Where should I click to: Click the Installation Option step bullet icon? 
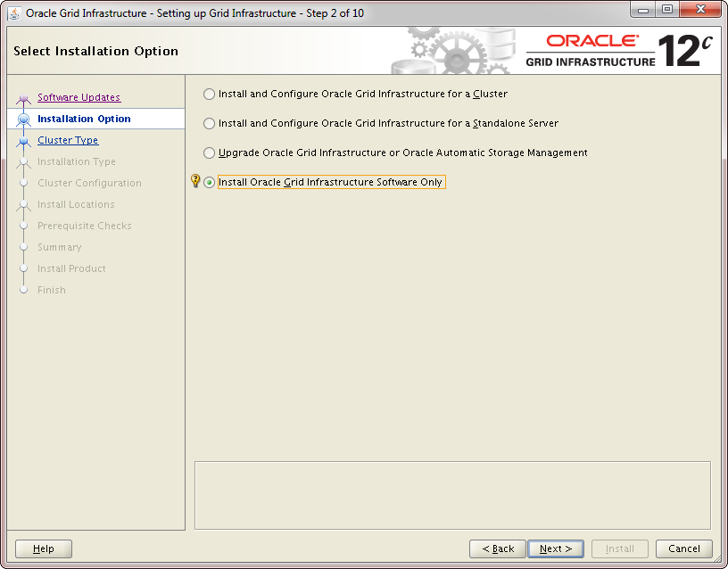coord(24,120)
